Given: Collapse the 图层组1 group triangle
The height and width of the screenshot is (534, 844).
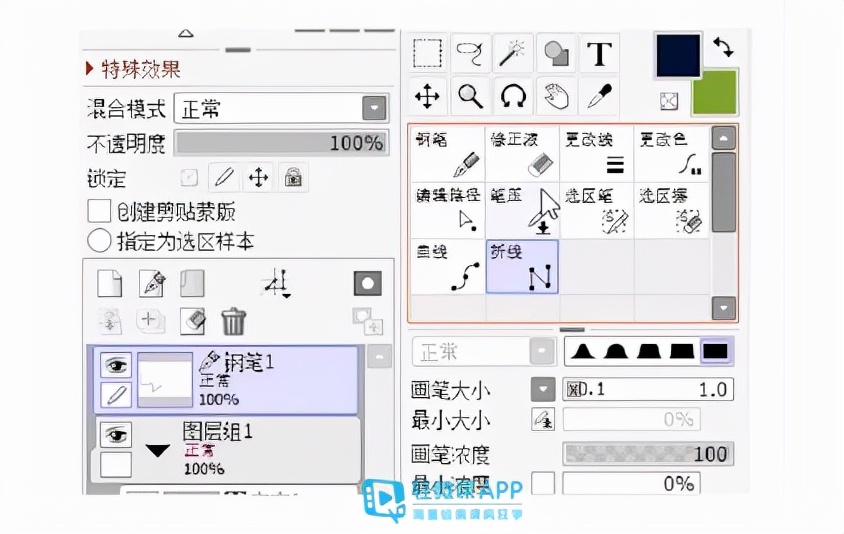Looking at the screenshot, I should point(158,449).
